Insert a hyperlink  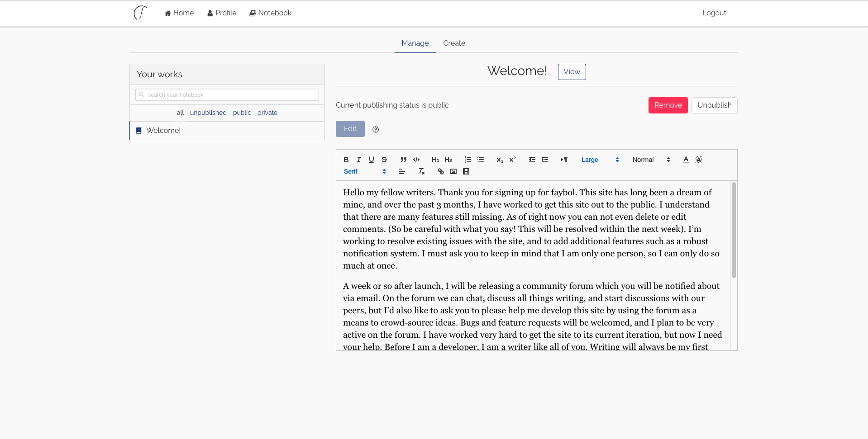point(440,171)
